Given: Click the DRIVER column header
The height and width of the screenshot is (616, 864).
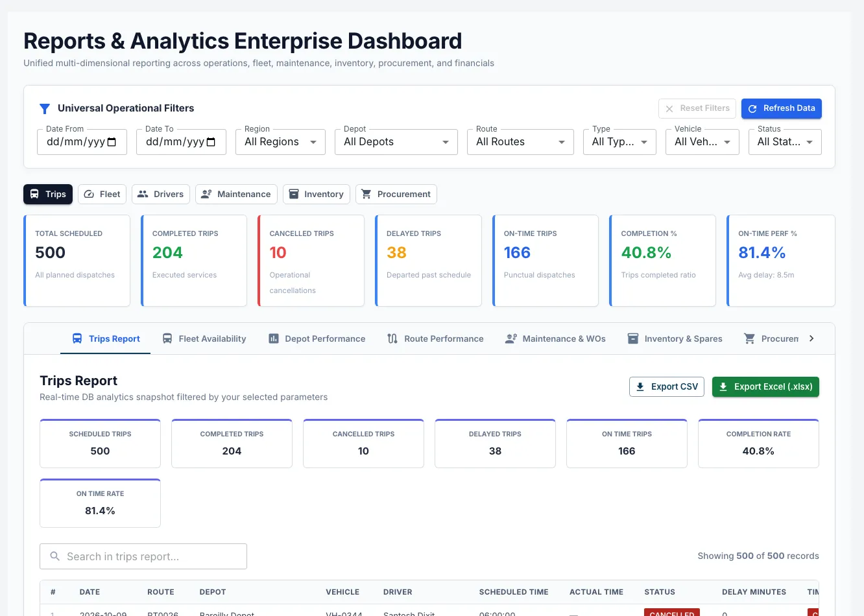Looking at the screenshot, I should (398, 592).
